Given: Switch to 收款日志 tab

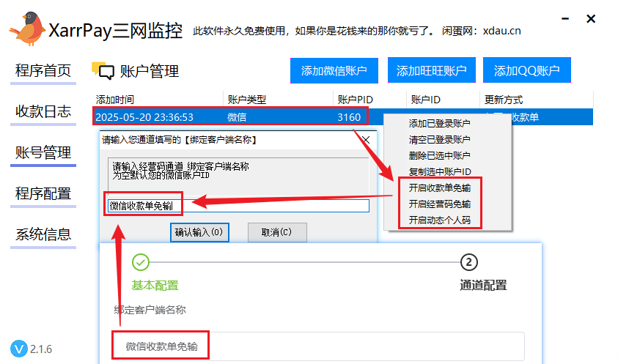Looking at the screenshot, I should tap(43, 112).
